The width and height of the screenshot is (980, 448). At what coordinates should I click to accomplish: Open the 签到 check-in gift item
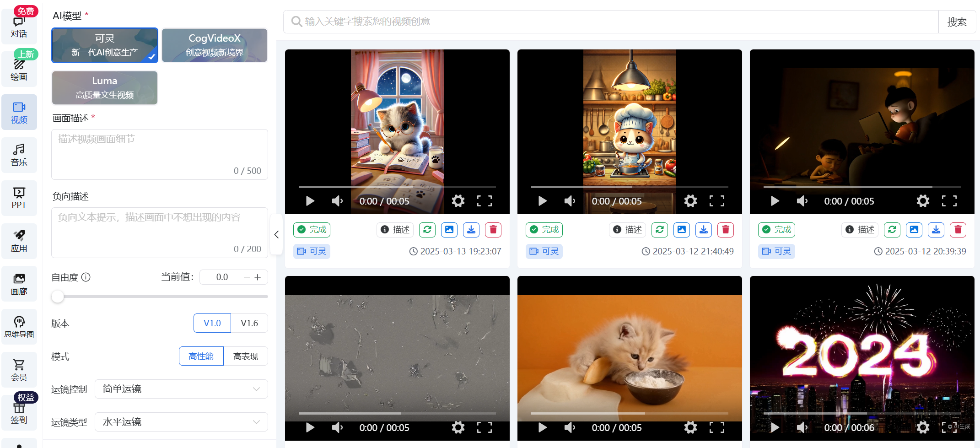coord(19,413)
